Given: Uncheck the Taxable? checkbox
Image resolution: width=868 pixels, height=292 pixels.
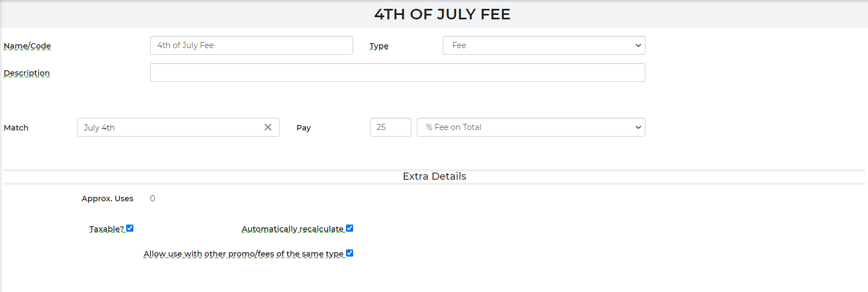Looking at the screenshot, I should 130,228.
